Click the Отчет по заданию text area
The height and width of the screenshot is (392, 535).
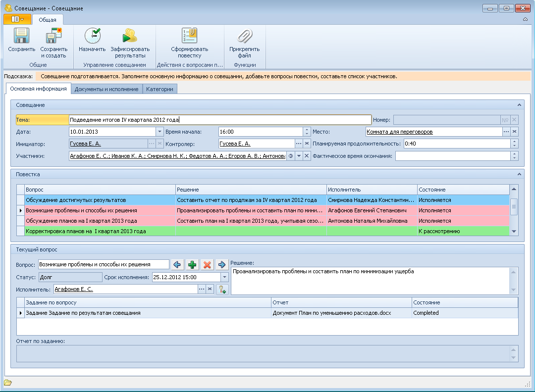264,353
